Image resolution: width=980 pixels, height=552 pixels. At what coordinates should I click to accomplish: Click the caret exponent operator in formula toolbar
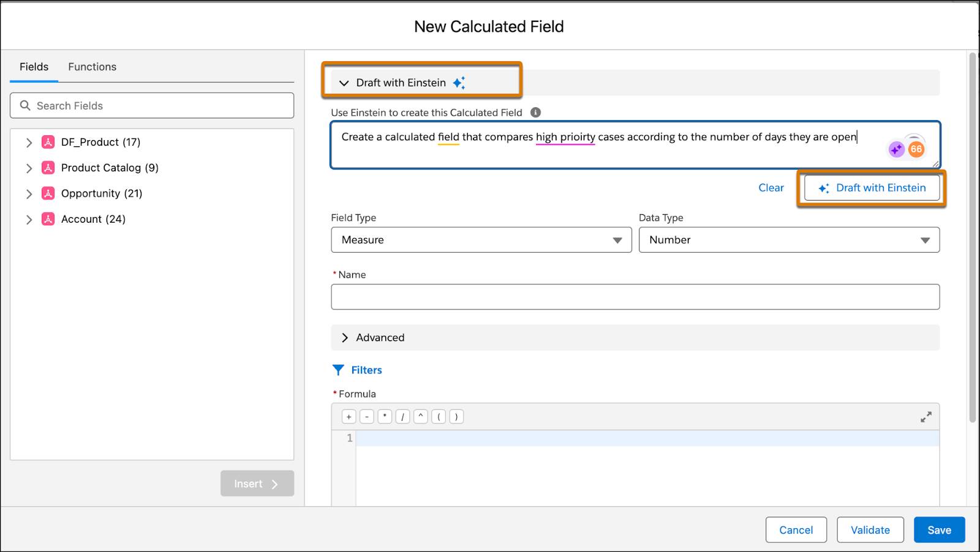(421, 416)
